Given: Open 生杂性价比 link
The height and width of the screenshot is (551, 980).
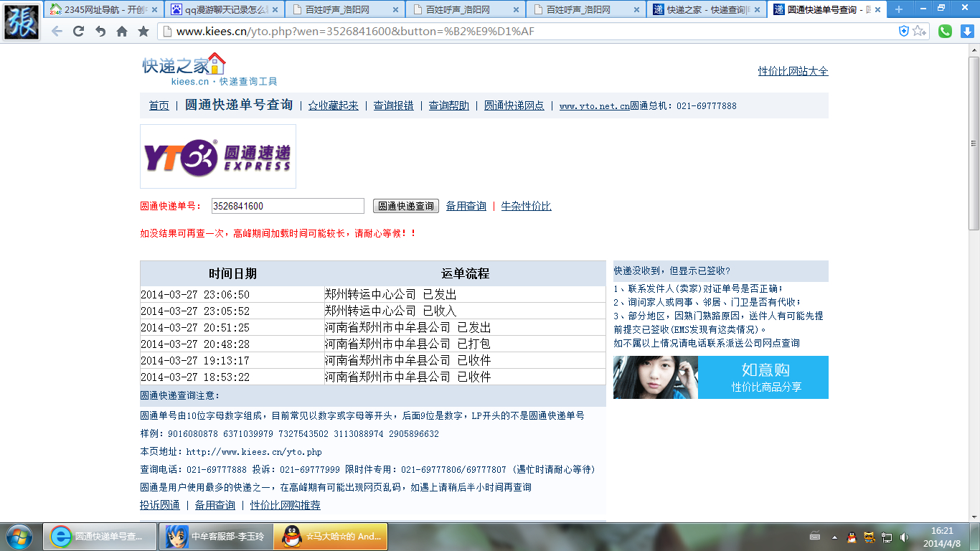Looking at the screenshot, I should point(527,206).
